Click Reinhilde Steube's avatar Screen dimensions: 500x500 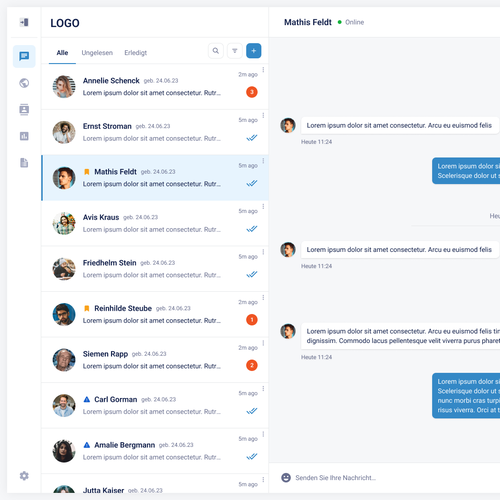pos(64,314)
